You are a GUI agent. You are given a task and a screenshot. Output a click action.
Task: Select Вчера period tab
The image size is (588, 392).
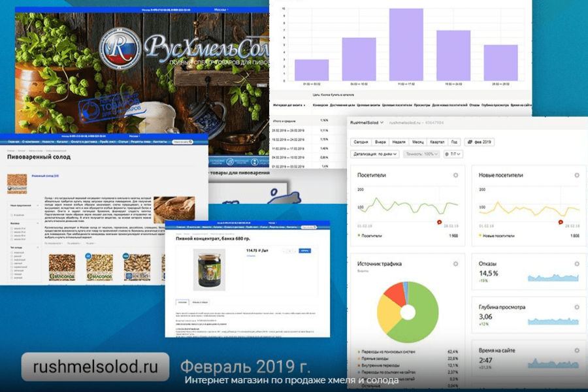(380, 142)
